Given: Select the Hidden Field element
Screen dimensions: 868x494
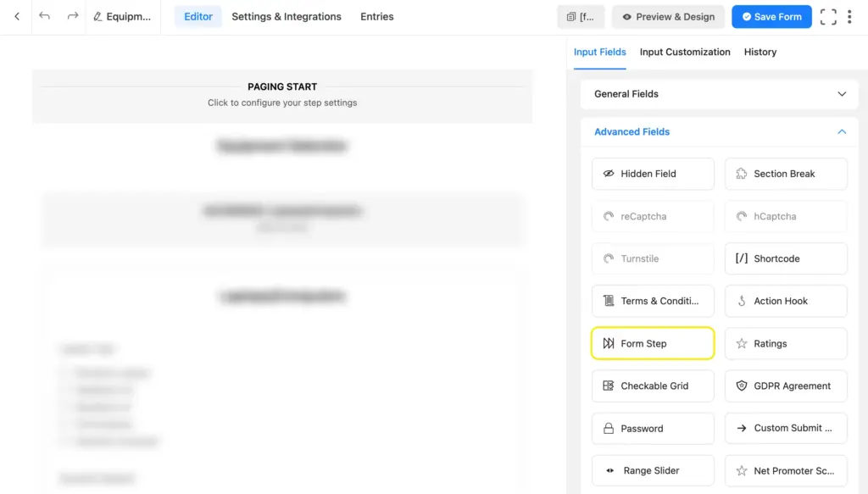Looking at the screenshot, I should [653, 174].
